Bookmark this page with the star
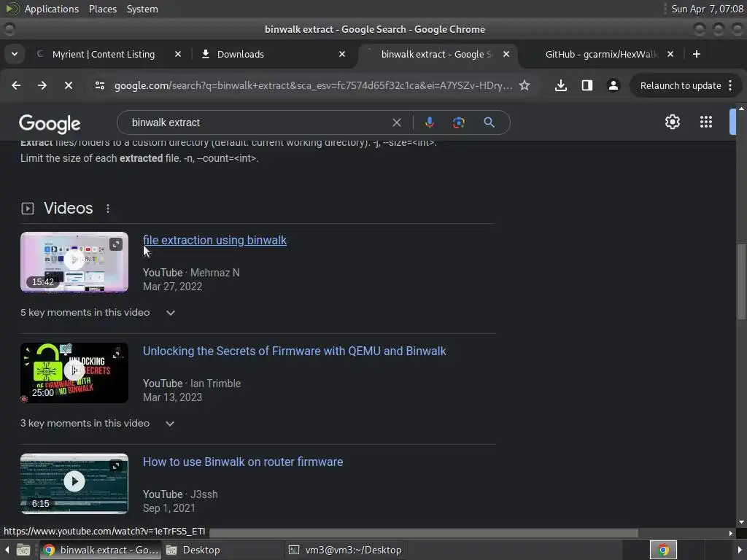This screenshot has width=747, height=560. pos(525,86)
